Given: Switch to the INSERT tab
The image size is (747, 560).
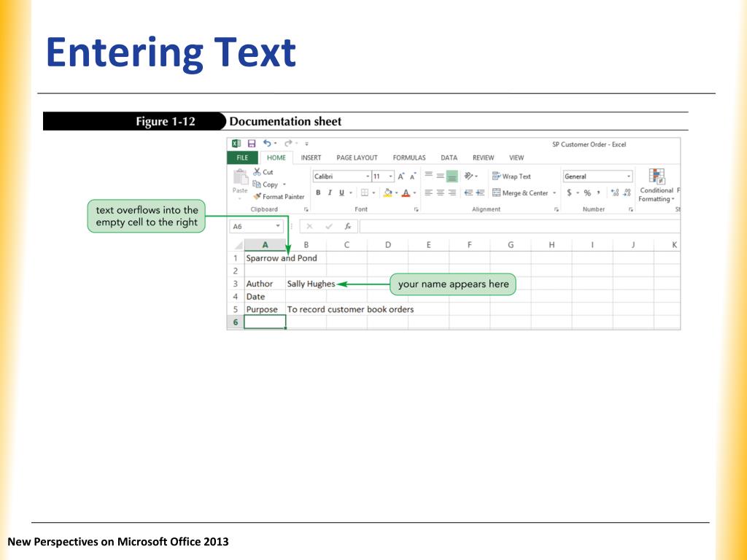Looking at the screenshot, I should pyautogui.click(x=311, y=157).
